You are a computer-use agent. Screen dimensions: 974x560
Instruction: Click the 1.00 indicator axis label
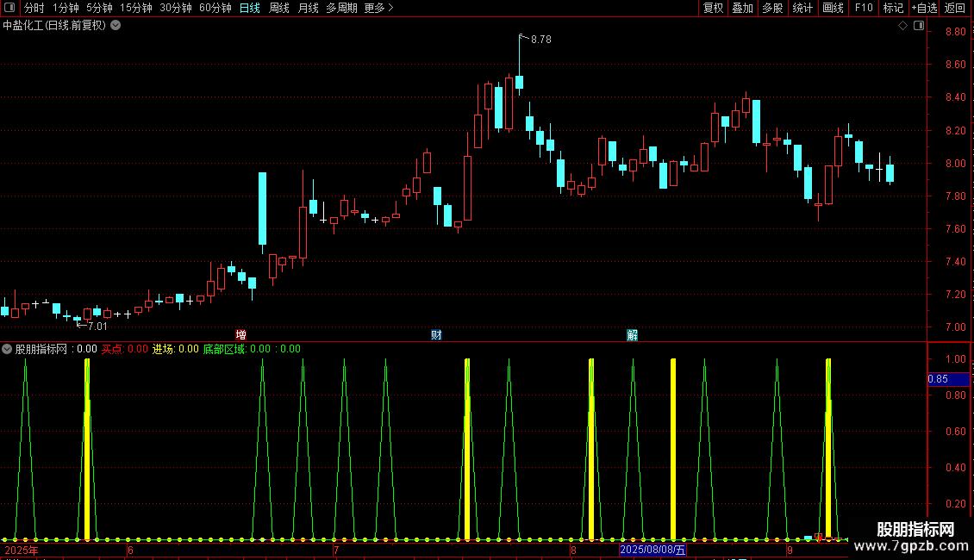[955, 359]
